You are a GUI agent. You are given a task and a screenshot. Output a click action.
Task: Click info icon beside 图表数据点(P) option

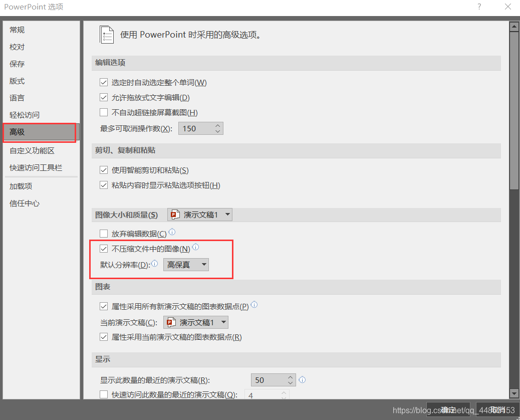click(254, 305)
